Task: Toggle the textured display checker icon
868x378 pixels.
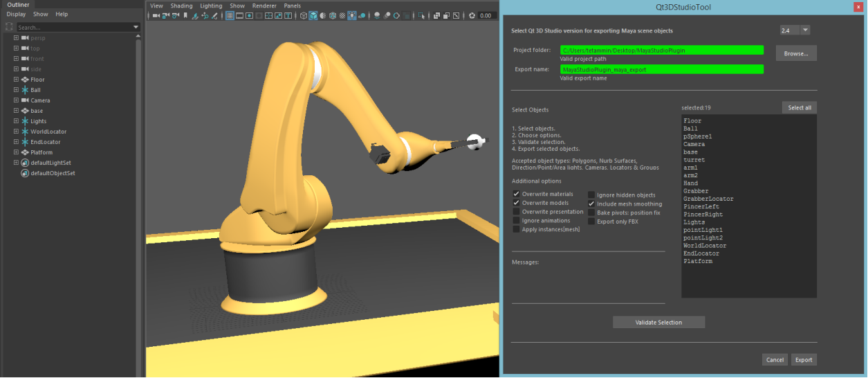Action: click(341, 15)
